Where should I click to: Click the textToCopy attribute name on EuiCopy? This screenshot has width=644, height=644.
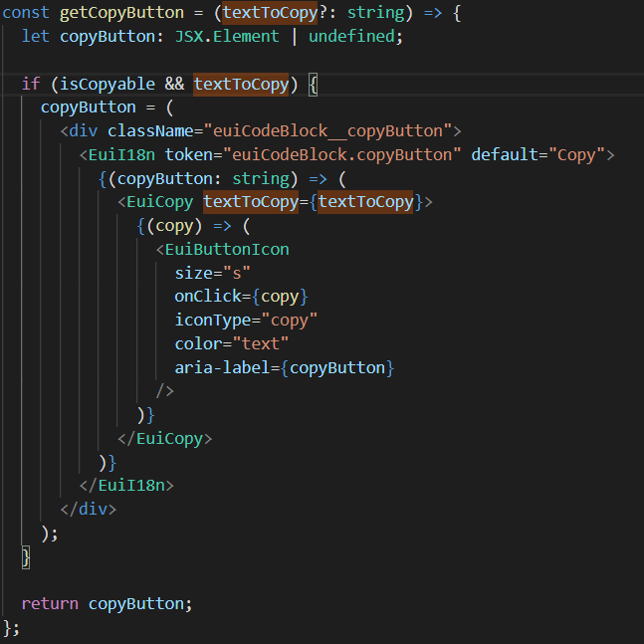coord(251,202)
